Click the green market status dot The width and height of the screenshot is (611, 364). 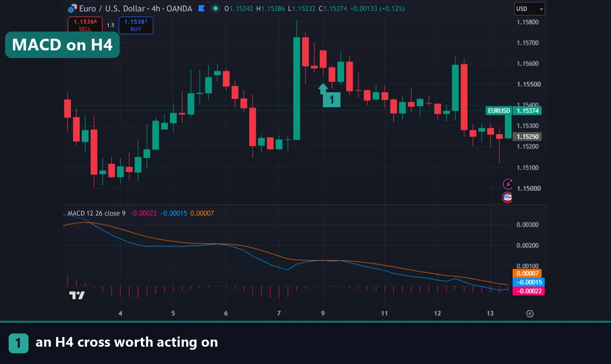pyautogui.click(x=216, y=9)
